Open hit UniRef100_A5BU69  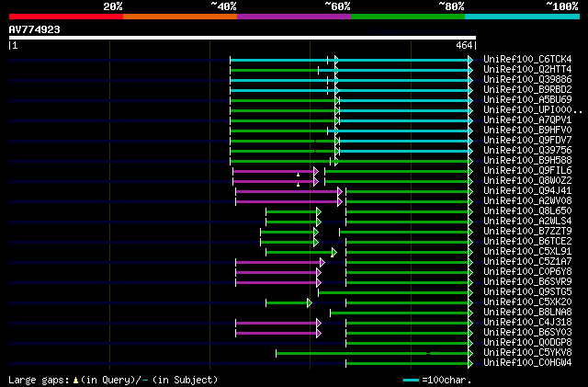[x=527, y=100]
